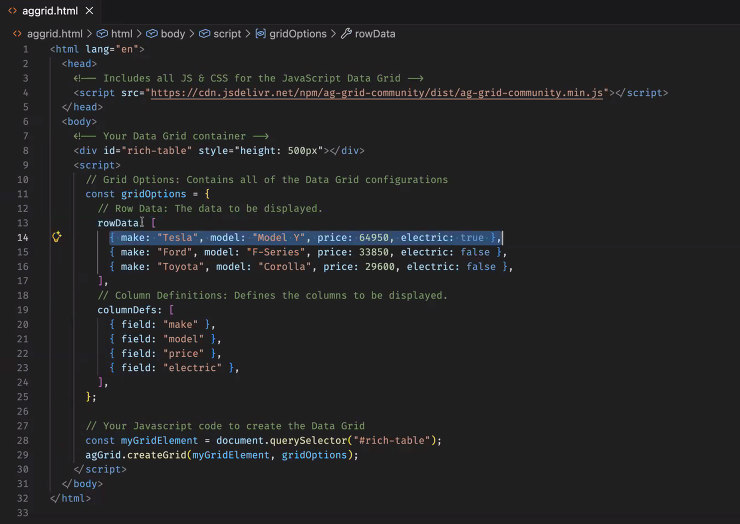740x524 pixels.
Task: Click the html element icon in the breadcrumb
Action: [x=101, y=33]
